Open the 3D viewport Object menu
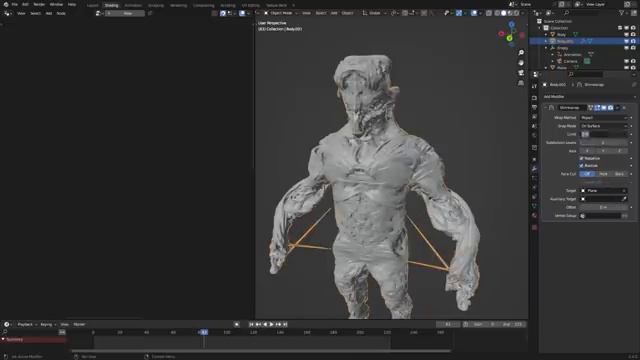 pyautogui.click(x=347, y=13)
